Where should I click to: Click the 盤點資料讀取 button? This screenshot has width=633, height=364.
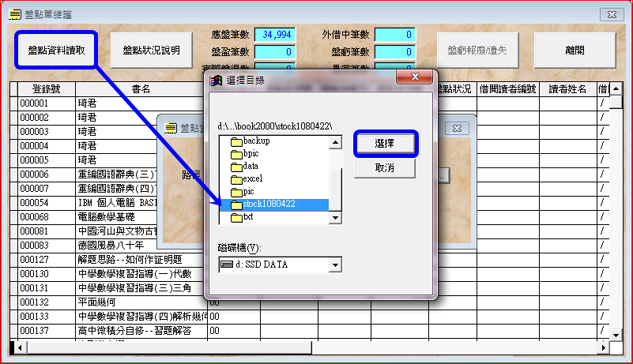coord(56,50)
